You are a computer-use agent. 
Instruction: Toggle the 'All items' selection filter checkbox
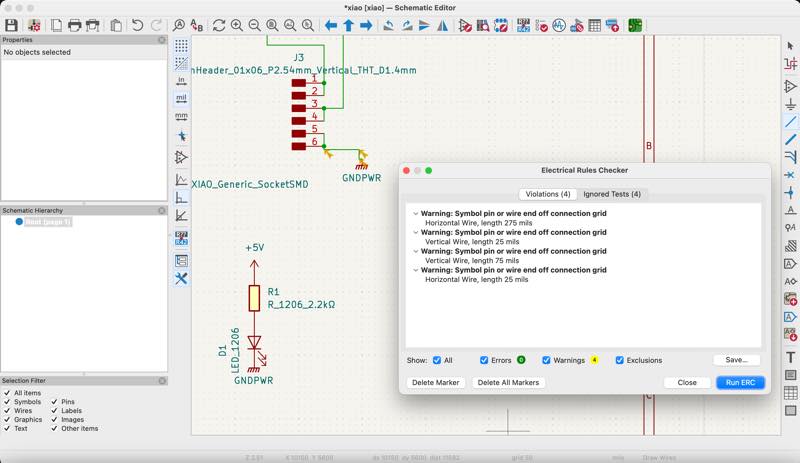(7, 393)
